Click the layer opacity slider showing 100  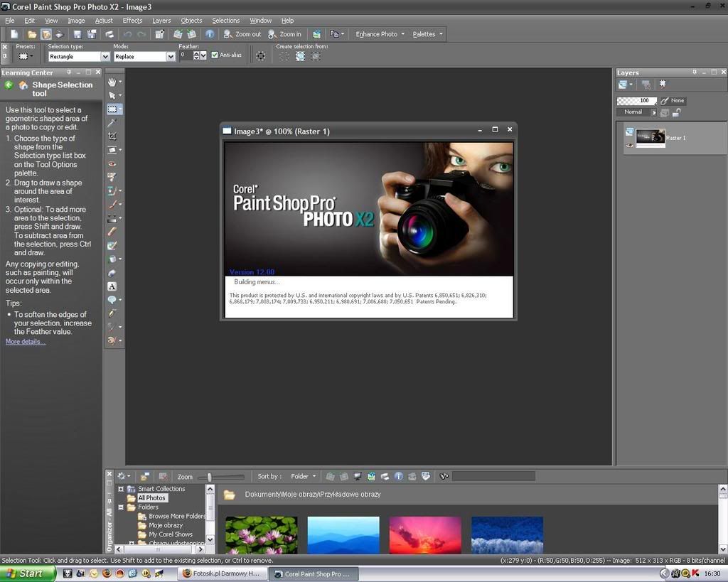coord(636,100)
